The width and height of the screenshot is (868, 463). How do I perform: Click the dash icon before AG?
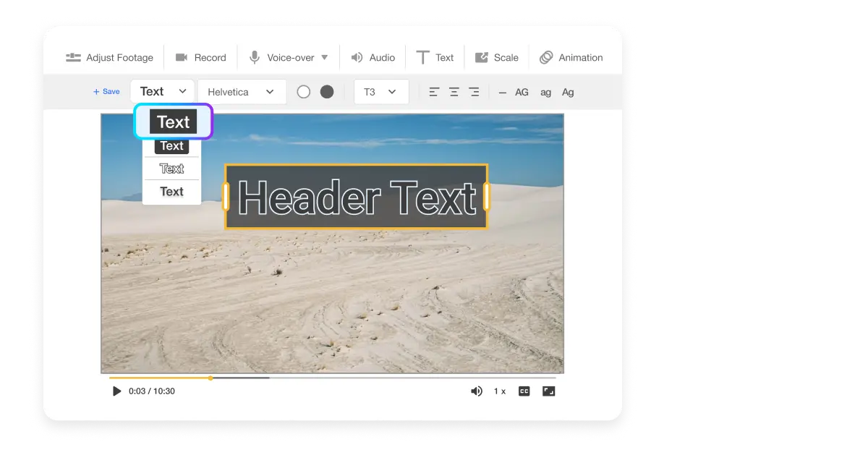pyautogui.click(x=503, y=93)
